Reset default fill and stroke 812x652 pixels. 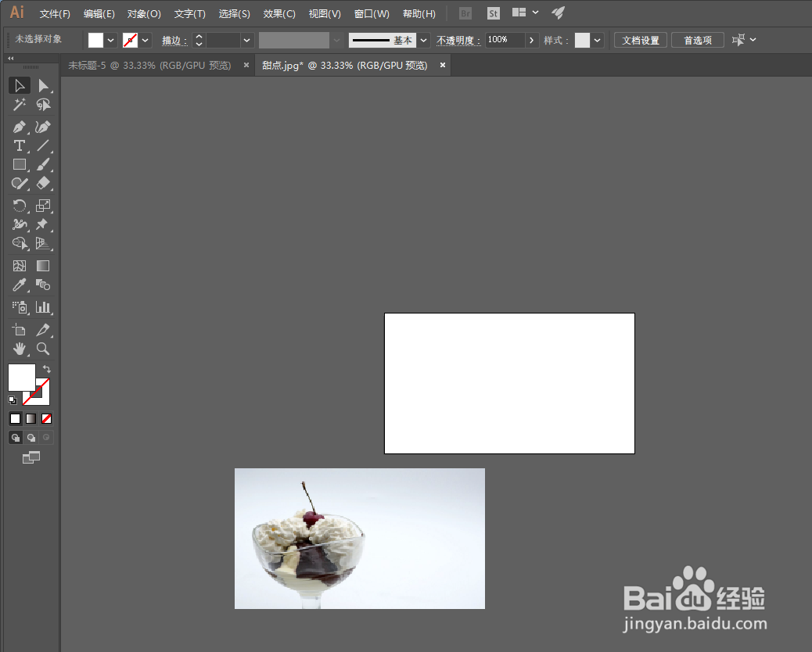pyautogui.click(x=13, y=400)
